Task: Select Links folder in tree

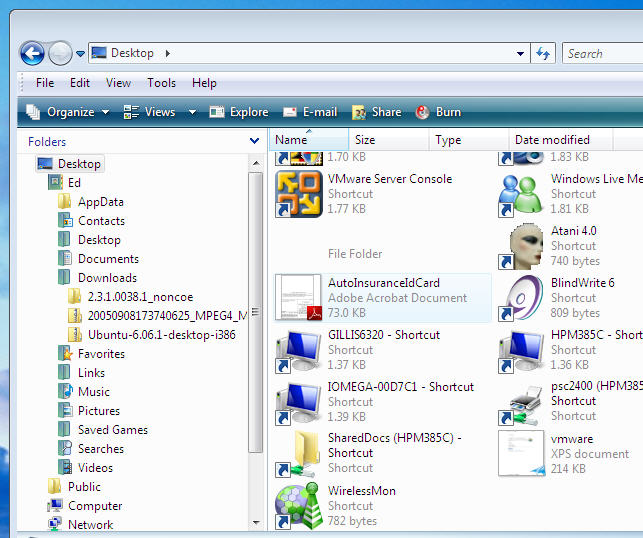Action: tap(81, 372)
